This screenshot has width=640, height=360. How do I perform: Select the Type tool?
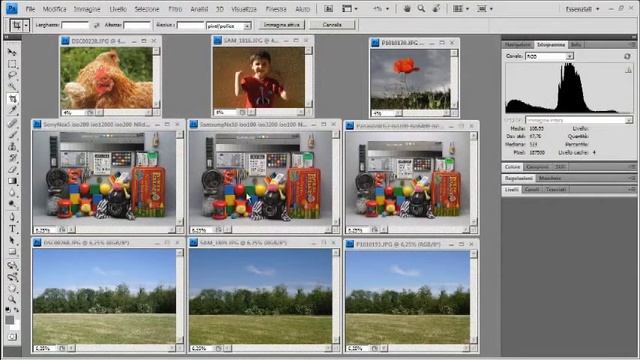tap(12, 229)
